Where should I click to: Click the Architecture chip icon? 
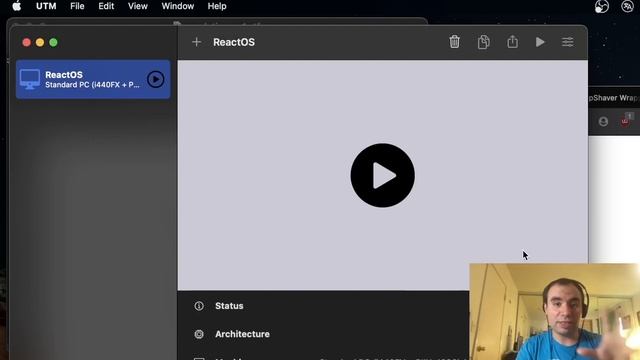[199, 334]
